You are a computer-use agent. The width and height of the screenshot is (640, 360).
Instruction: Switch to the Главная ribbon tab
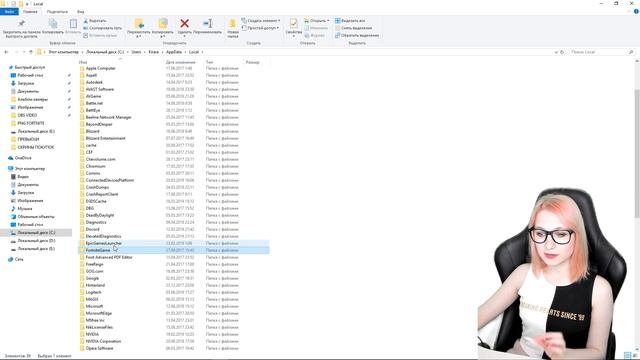(x=30, y=11)
